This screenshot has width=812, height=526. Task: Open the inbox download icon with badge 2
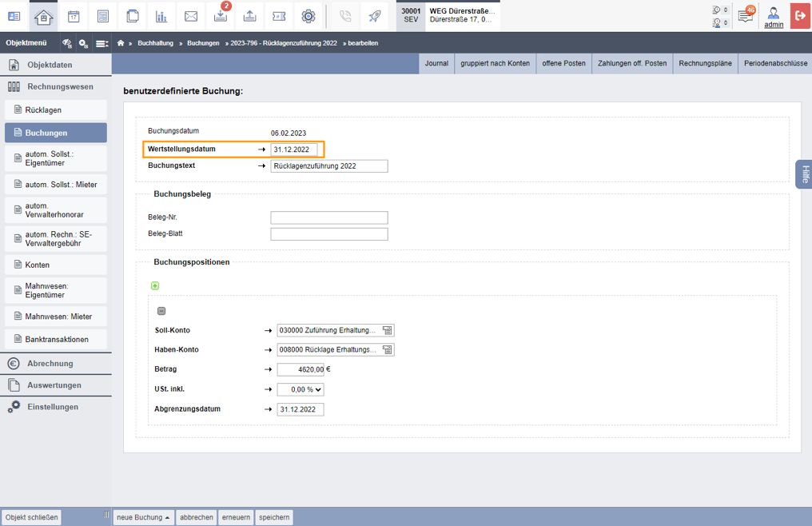221,17
